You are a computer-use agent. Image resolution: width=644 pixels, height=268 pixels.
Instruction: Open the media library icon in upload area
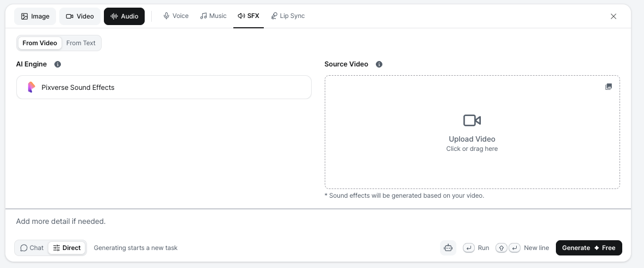click(x=609, y=87)
